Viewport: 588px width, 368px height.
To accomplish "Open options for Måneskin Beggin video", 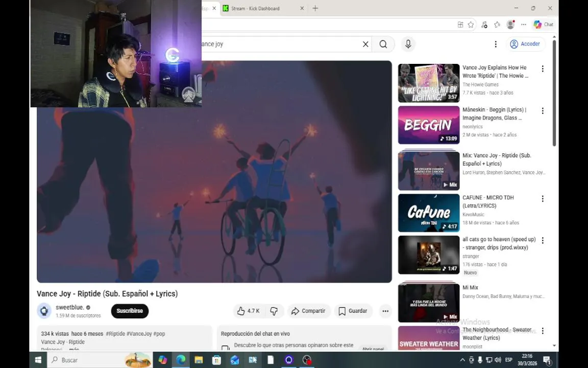I will (x=542, y=111).
